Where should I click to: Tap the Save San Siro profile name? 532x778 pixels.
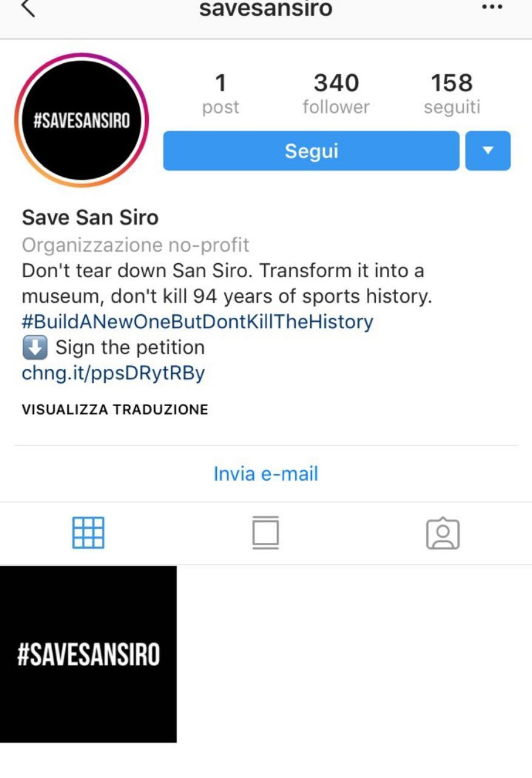90,217
